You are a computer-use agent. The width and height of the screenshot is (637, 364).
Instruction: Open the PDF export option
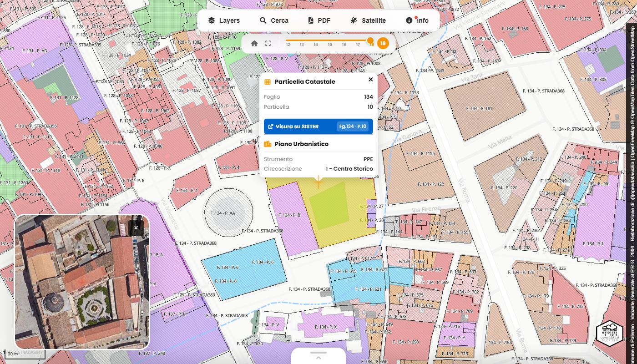click(x=319, y=20)
